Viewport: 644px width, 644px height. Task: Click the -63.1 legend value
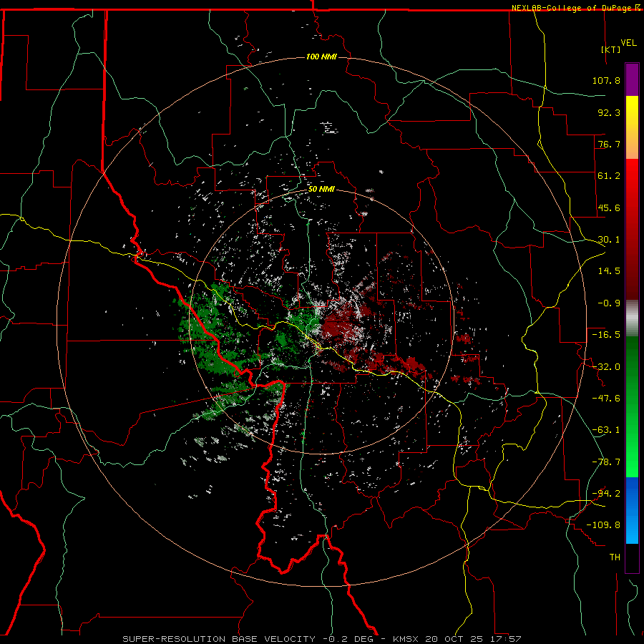pyautogui.click(x=606, y=430)
